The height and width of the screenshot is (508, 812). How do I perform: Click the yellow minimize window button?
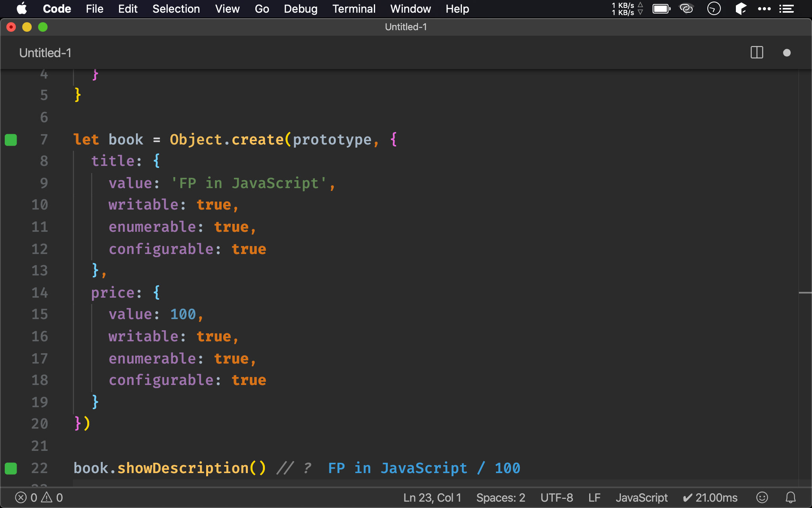coord(27,27)
